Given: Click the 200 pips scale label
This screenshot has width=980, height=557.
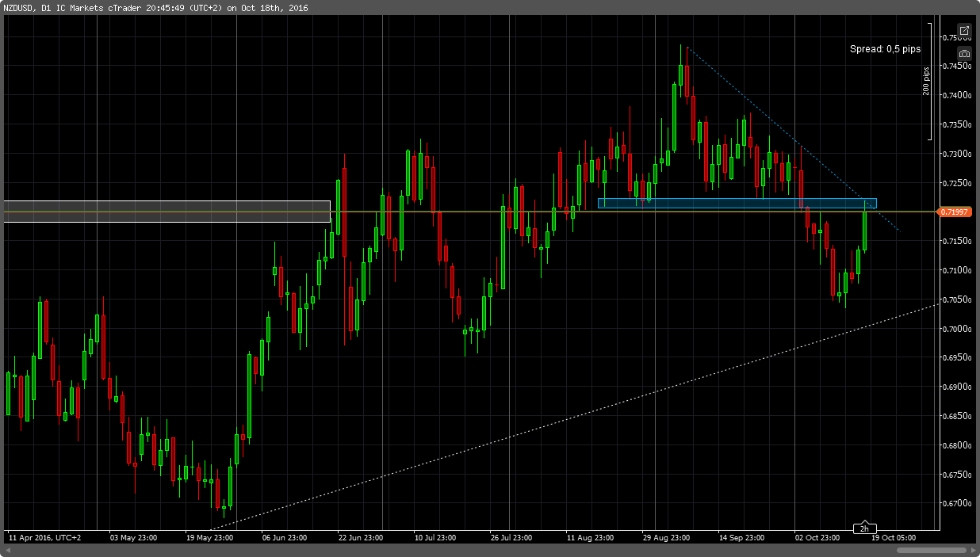Looking at the screenshot, I should click(x=926, y=82).
